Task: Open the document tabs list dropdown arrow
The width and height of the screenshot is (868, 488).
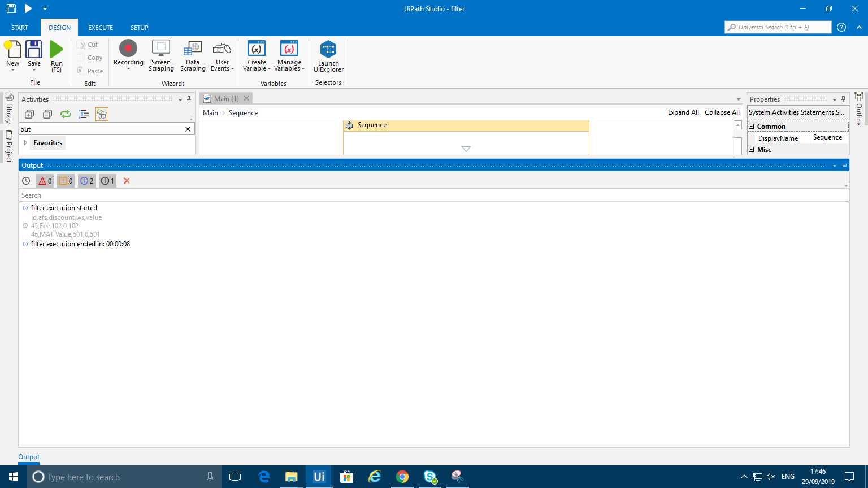Action: [739, 99]
